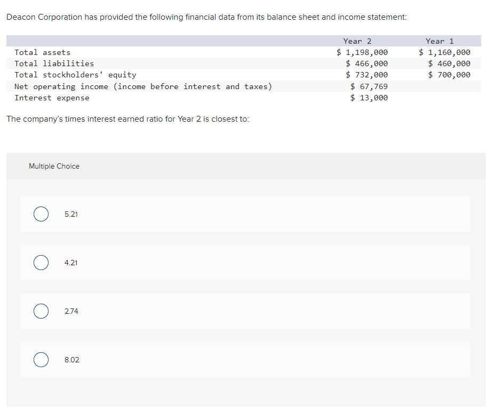Click the $ 732,000 equity value
This screenshot has width=504, height=420.
click(x=367, y=75)
